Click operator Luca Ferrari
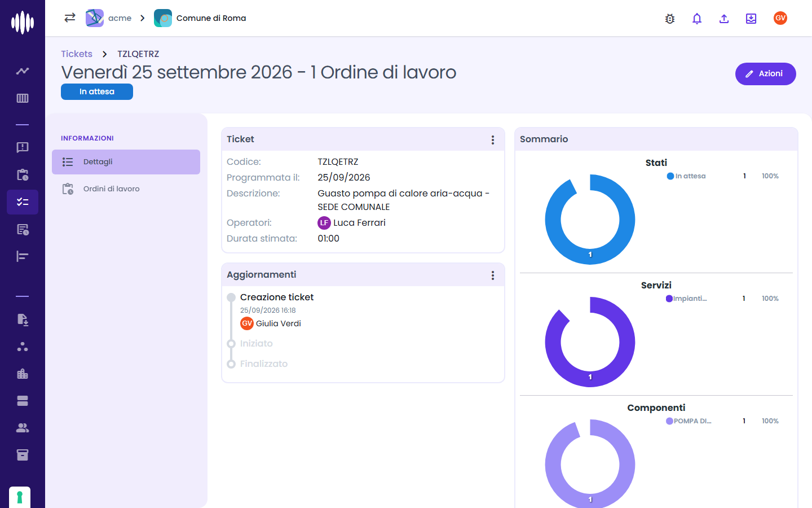This screenshot has width=812, height=508. [352, 223]
